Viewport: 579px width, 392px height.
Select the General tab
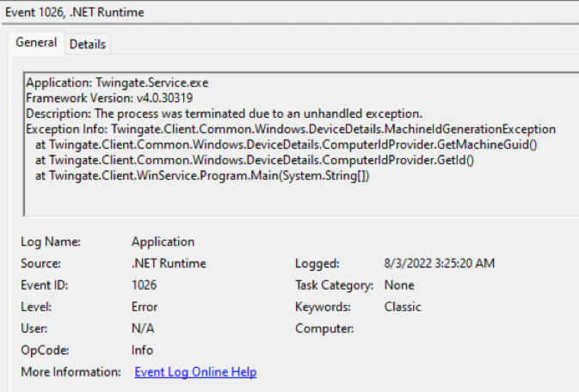click(x=36, y=43)
